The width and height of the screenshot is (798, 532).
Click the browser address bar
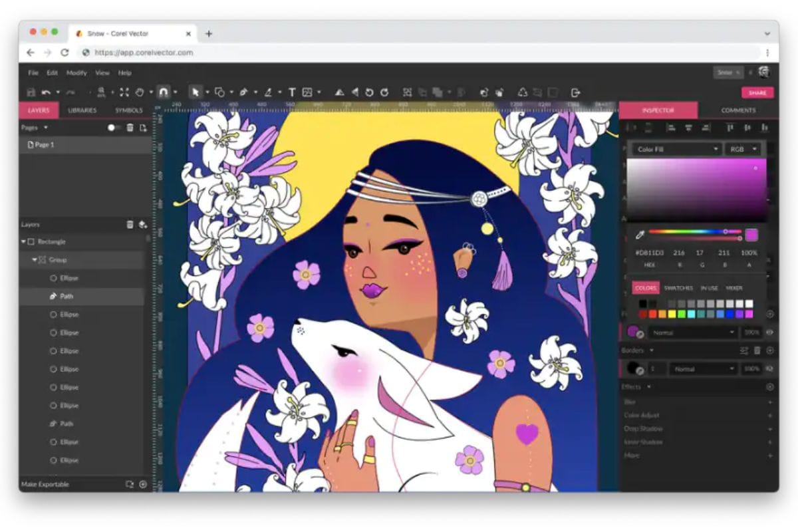click(420, 53)
